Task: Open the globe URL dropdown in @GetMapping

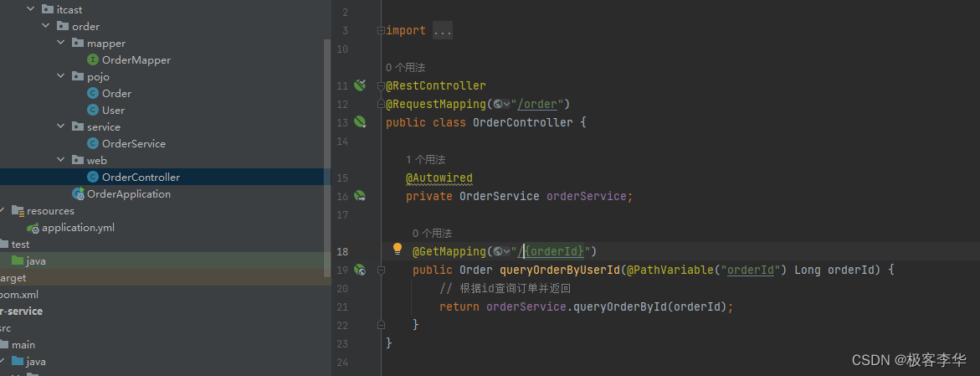Action: point(502,251)
